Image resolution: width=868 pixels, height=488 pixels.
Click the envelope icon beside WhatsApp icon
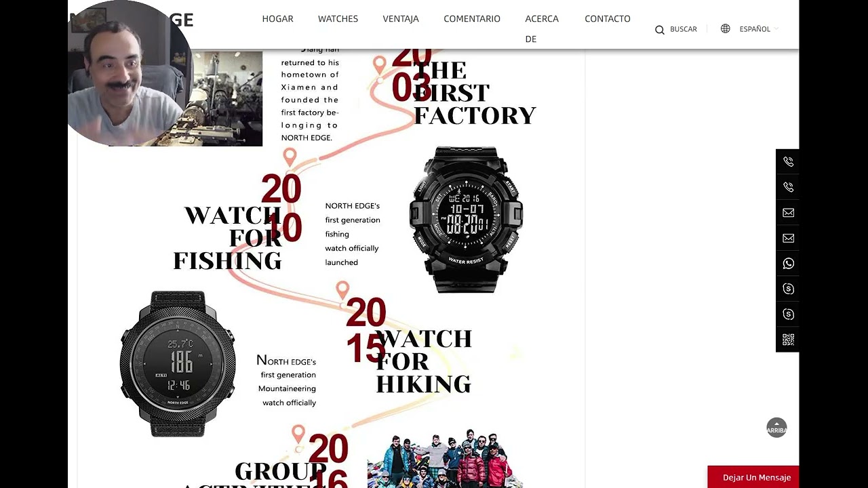[788, 238]
